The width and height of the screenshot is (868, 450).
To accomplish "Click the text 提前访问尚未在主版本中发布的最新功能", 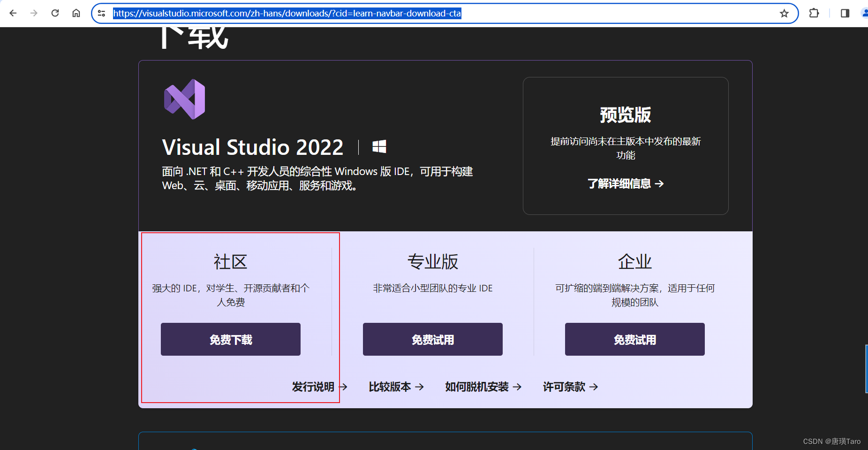I will pos(626,148).
